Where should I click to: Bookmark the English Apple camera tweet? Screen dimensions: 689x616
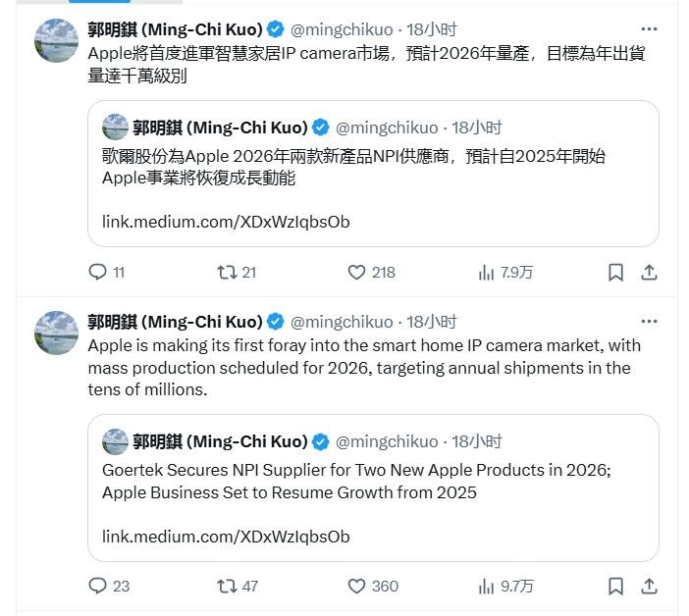[x=615, y=587]
